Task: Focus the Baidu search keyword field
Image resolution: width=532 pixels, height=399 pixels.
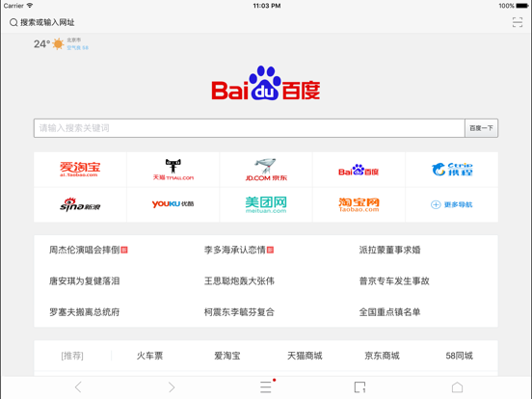Action: tap(249, 128)
